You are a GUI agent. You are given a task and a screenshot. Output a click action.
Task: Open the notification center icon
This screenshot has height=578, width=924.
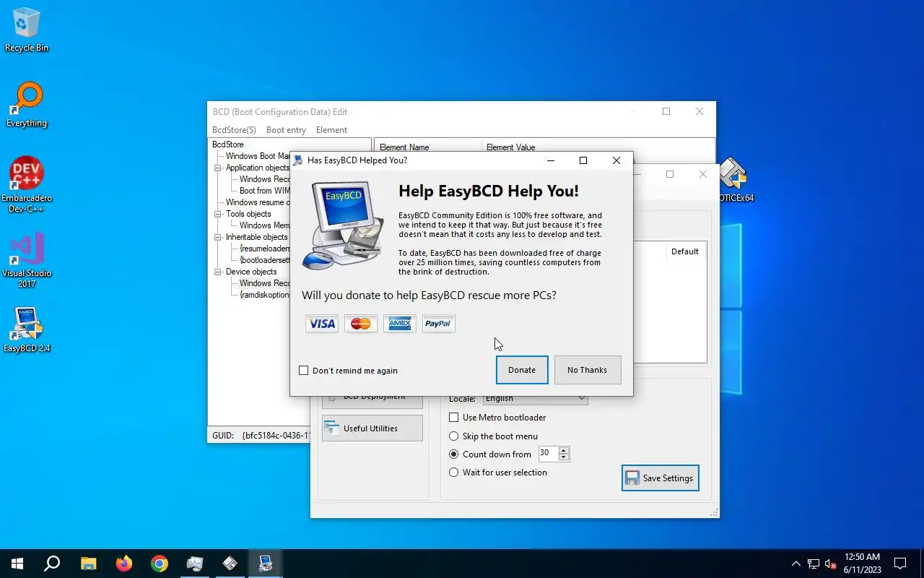[x=900, y=564]
